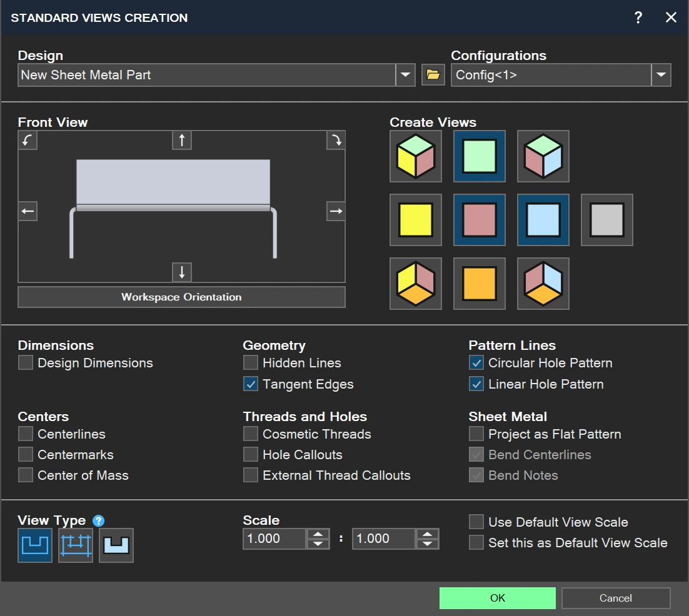Choose the view type with dimension lines

76,545
